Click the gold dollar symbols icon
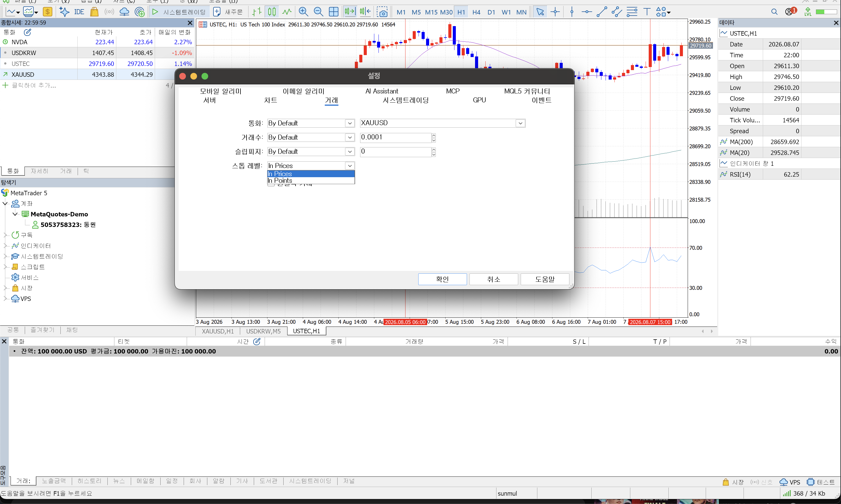This screenshot has width=841, height=504. coord(48,12)
